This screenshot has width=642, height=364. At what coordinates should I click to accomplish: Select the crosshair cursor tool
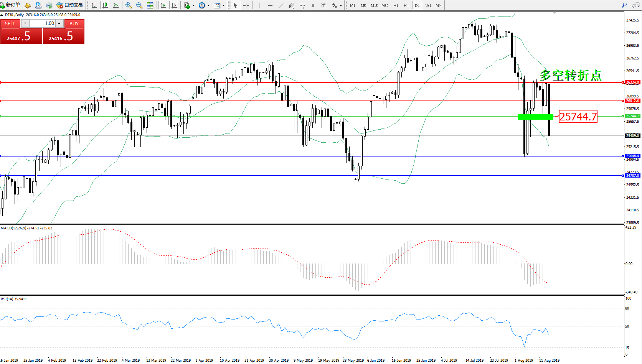pyautogui.click(x=246, y=5)
